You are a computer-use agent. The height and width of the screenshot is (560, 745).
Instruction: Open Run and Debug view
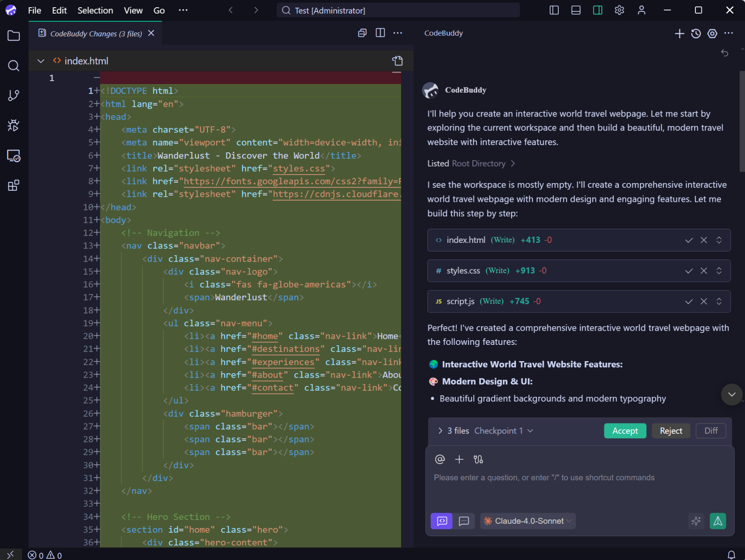click(13, 125)
